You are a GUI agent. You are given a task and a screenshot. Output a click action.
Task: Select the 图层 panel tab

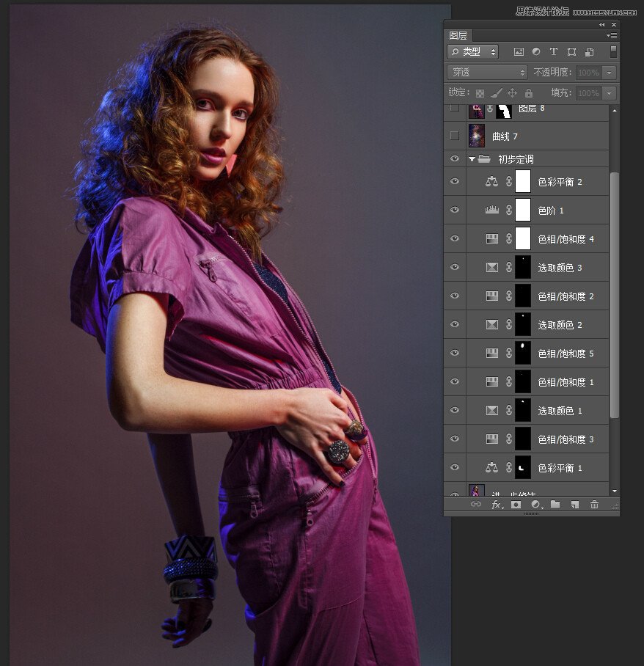pyautogui.click(x=458, y=35)
